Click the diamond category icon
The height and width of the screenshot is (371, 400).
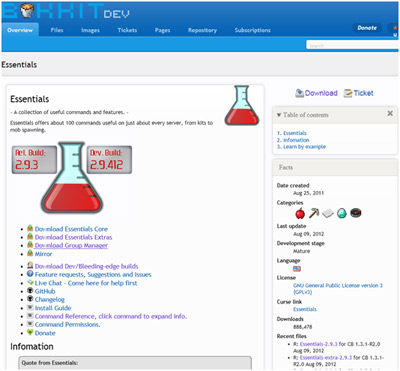342,213
